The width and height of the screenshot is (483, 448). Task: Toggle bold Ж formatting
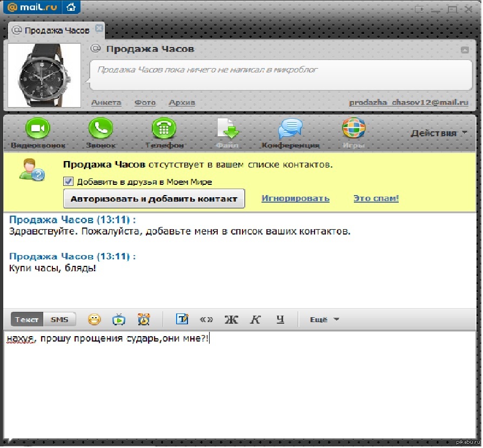(x=231, y=319)
